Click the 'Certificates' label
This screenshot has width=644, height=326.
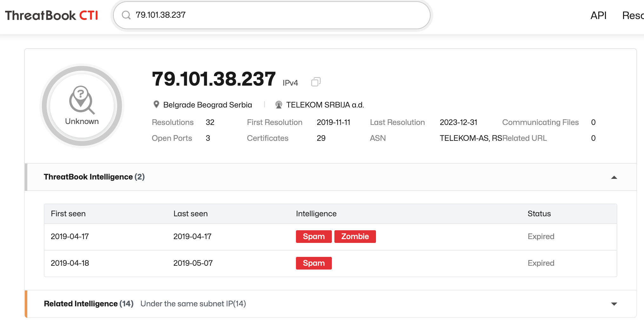pos(268,138)
